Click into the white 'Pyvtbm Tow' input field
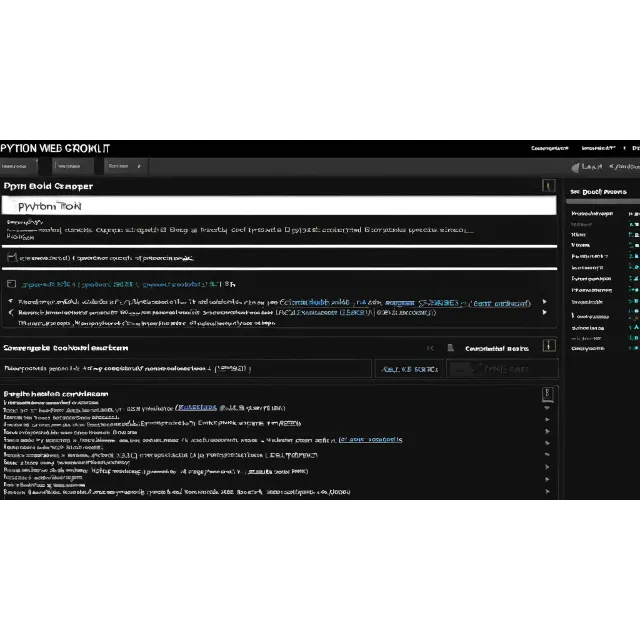 pos(279,206)
